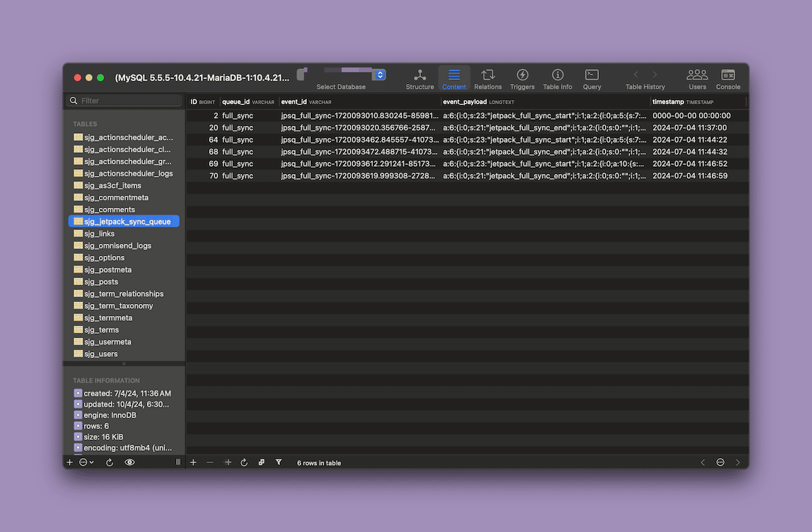Select table sjg_actionscheduler_logs

coord(125,173)
